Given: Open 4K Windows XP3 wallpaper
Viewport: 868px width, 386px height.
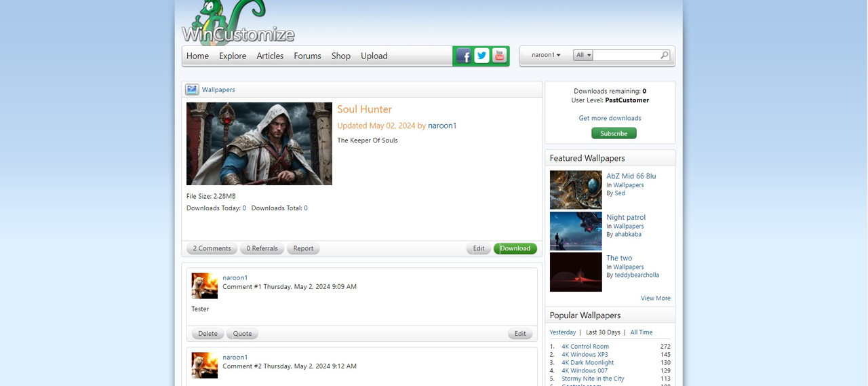Looking at the screenshot, I should click(x=585, y=354).
